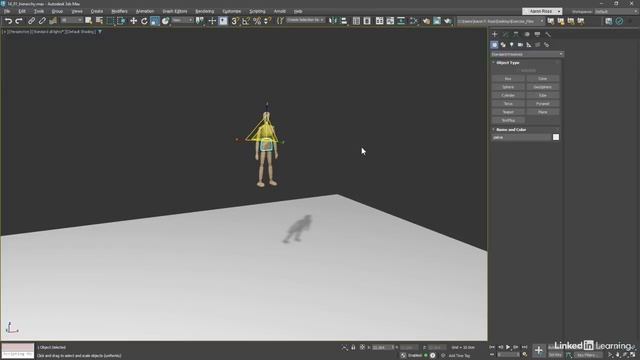
Task: Switch to the Utilities panel tab
Action: click(x=548, y=34)
